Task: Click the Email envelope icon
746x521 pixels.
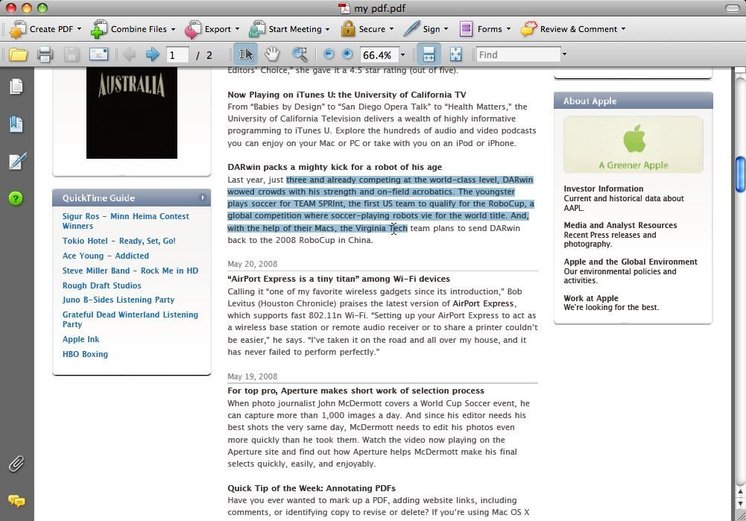Action: tap(98, 54)
